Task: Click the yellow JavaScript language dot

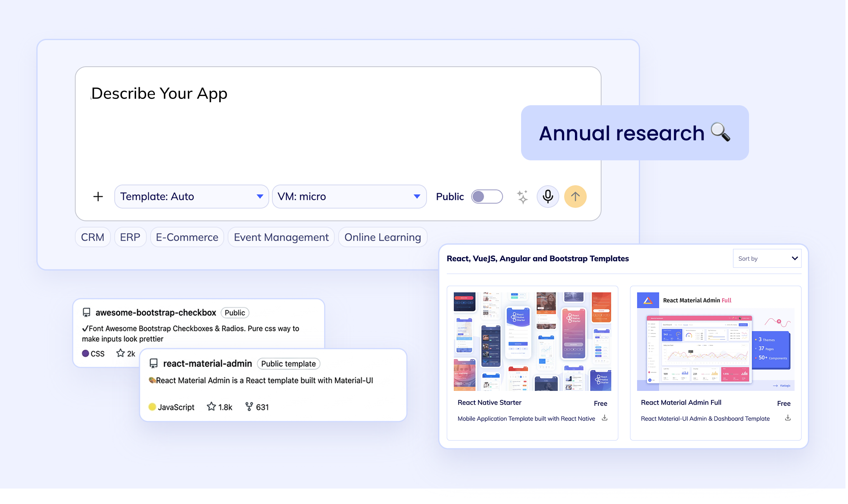Action: tap(152, 407)
